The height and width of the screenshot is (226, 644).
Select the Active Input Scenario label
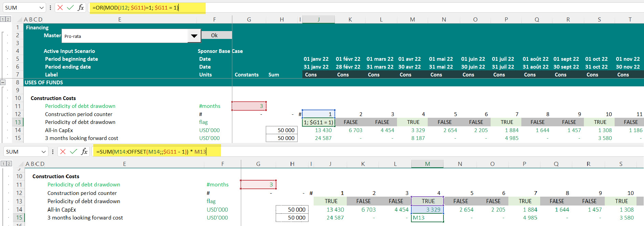[69, 51]
